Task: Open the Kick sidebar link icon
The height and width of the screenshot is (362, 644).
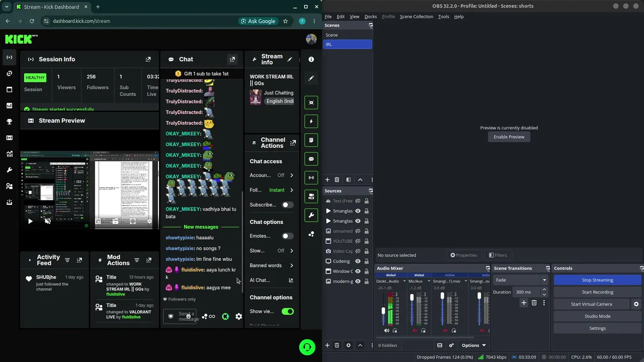Action: click(9, 73)
